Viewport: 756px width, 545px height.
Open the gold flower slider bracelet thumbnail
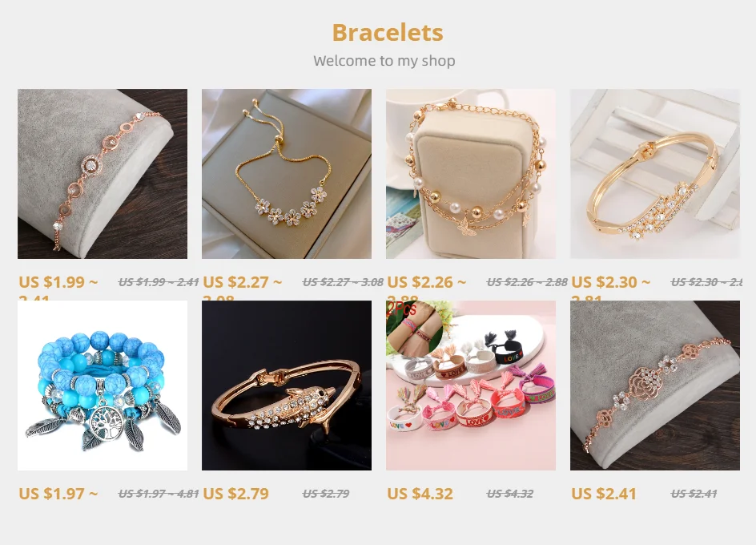[287, 174]
